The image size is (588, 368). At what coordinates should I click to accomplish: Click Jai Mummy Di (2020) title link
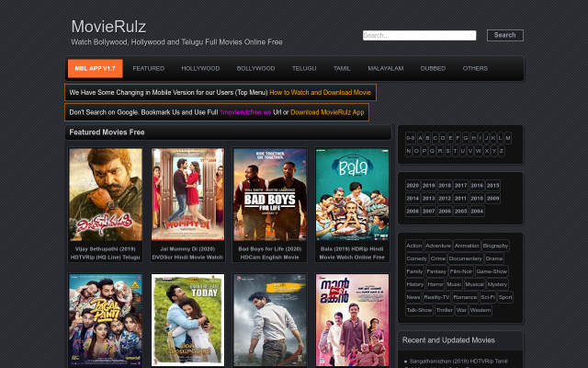pyautogui.click(x=187, y=253)
